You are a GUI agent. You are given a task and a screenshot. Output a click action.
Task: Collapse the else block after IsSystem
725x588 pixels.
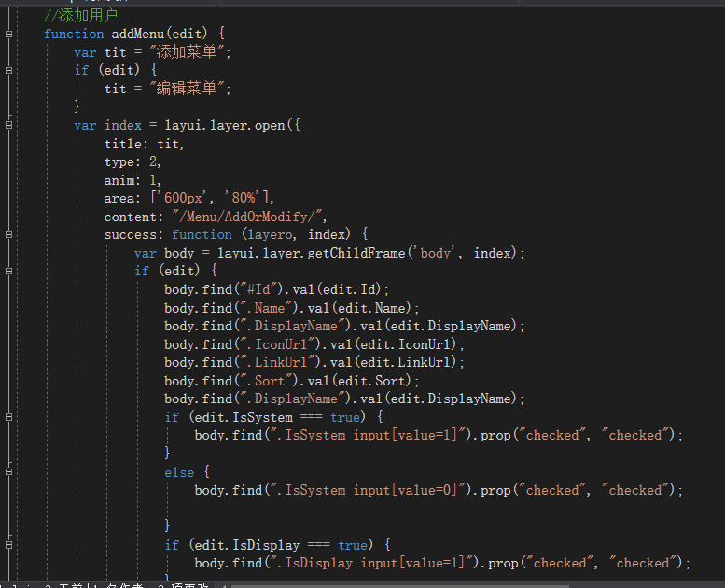click(8, 472)
